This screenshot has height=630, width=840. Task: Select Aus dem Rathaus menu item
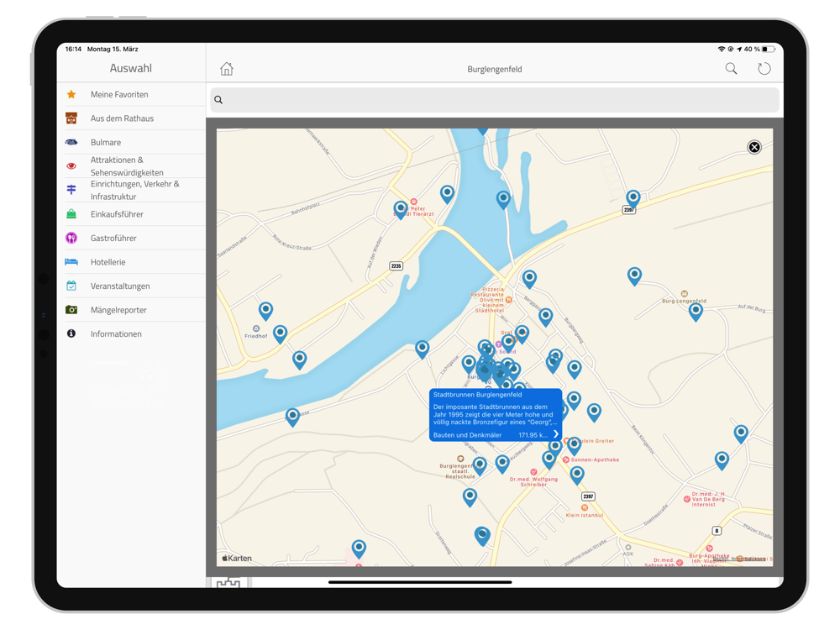pos(131,118)
